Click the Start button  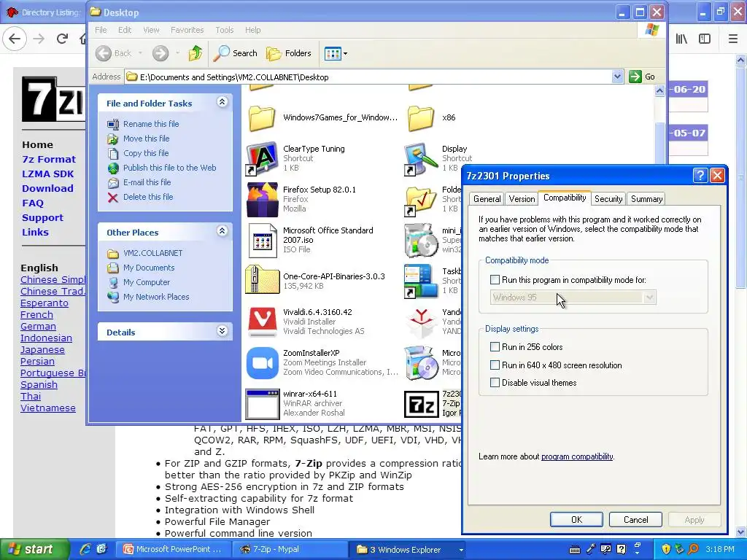point(34,550)
